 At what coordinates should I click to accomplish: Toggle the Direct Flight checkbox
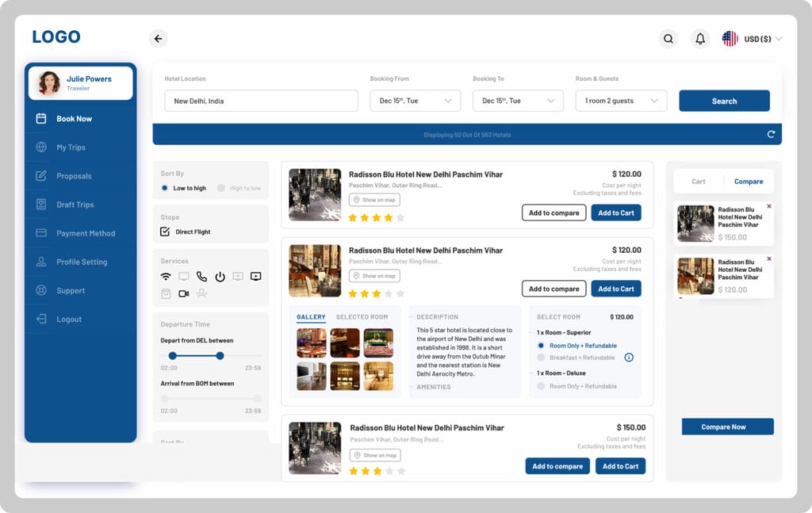165,232
